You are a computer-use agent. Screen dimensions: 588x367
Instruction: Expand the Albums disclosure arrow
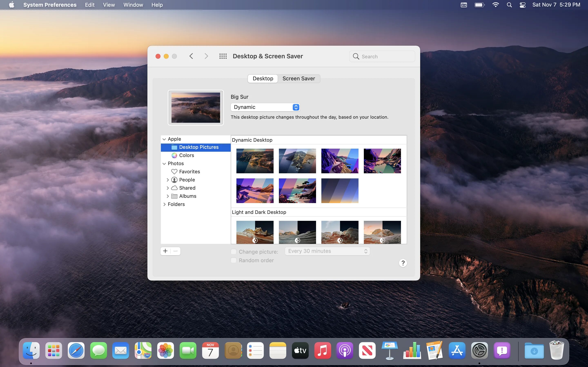tap(168, 196)
